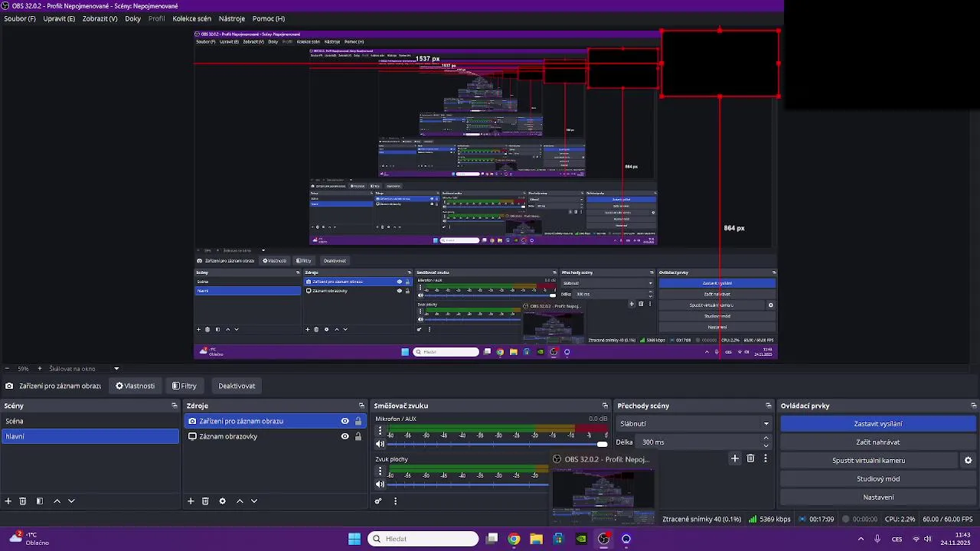Screen dimensions: 980x551
Task: Open Zobrazit menu
Action: 100,18
